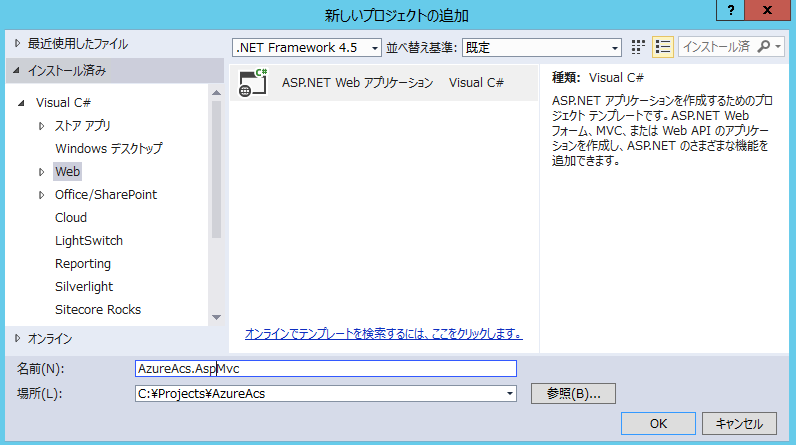Click the ASP.NET Web application template icon
The image size is (796, 445).
[x=253, y=83]
